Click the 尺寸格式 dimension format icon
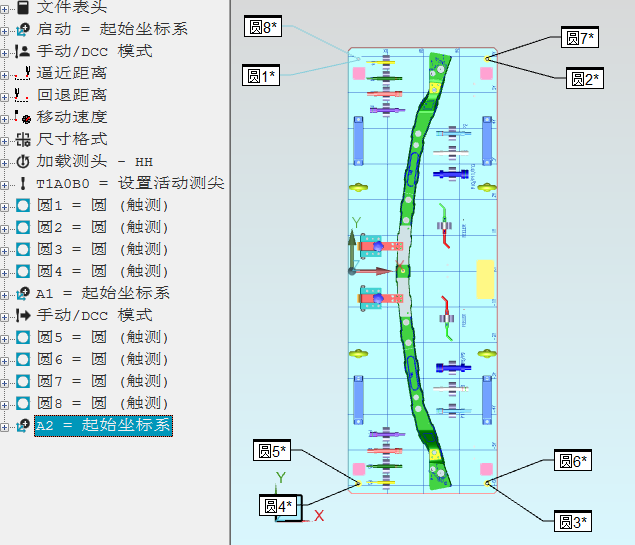 tap(23, 139)
